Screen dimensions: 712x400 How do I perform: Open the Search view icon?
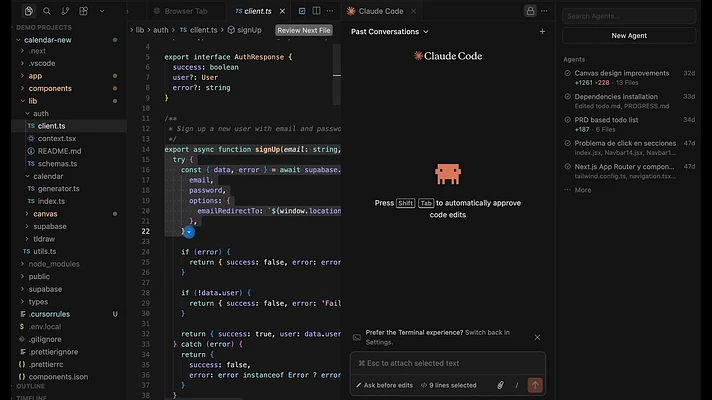click(47, 11)
